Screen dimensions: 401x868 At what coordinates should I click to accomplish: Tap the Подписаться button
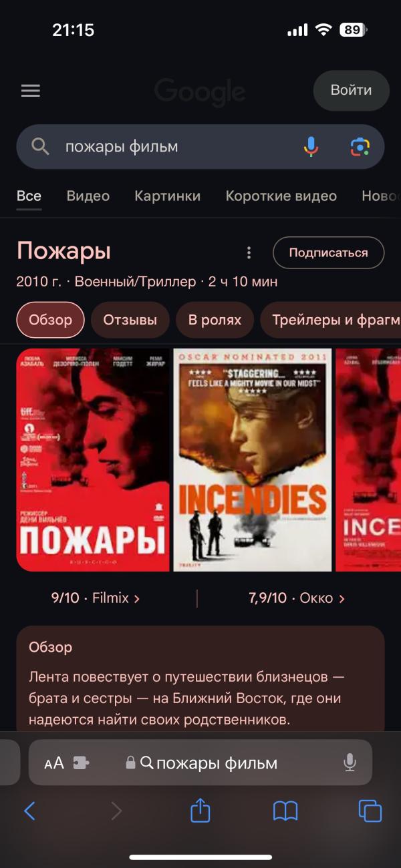pos(328,252)
